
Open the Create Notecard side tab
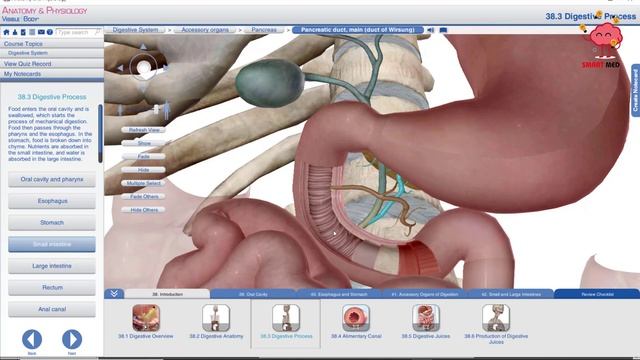tap(636, 90)
